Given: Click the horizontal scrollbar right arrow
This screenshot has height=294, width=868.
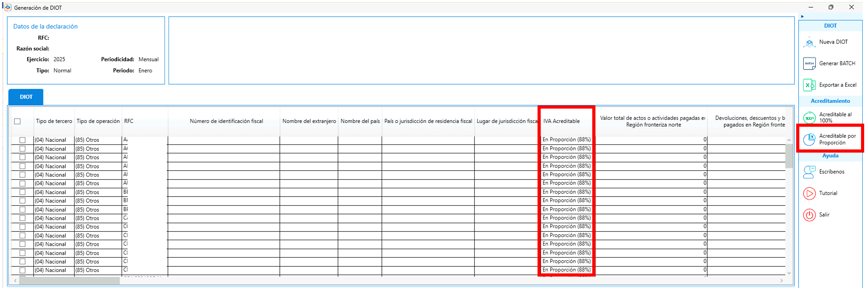Looking at the screenshot, I should coord(782,281).
